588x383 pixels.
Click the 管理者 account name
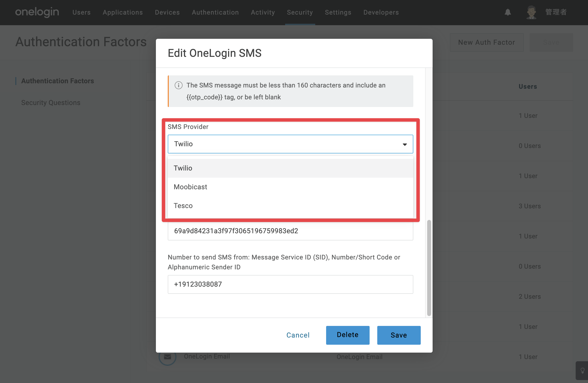pos(556,12)
